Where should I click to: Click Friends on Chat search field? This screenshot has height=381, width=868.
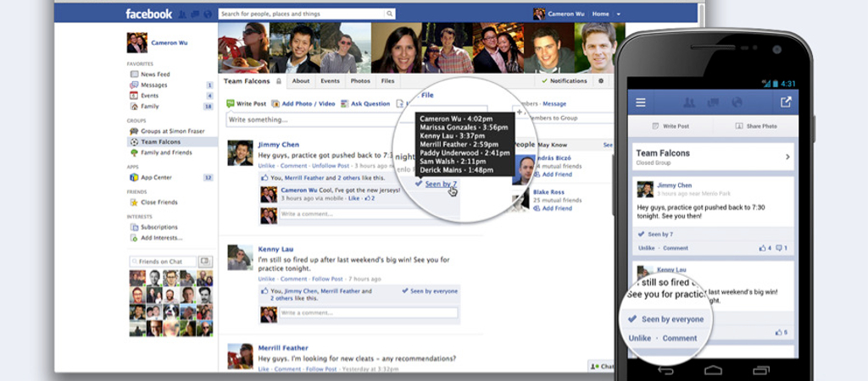(x=163, y=262)
